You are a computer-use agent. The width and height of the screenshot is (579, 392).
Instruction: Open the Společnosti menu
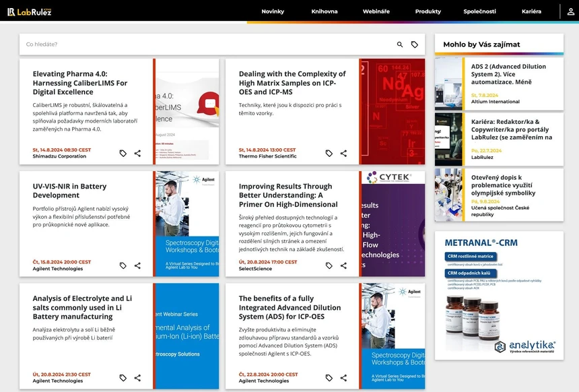click(479, 11)
